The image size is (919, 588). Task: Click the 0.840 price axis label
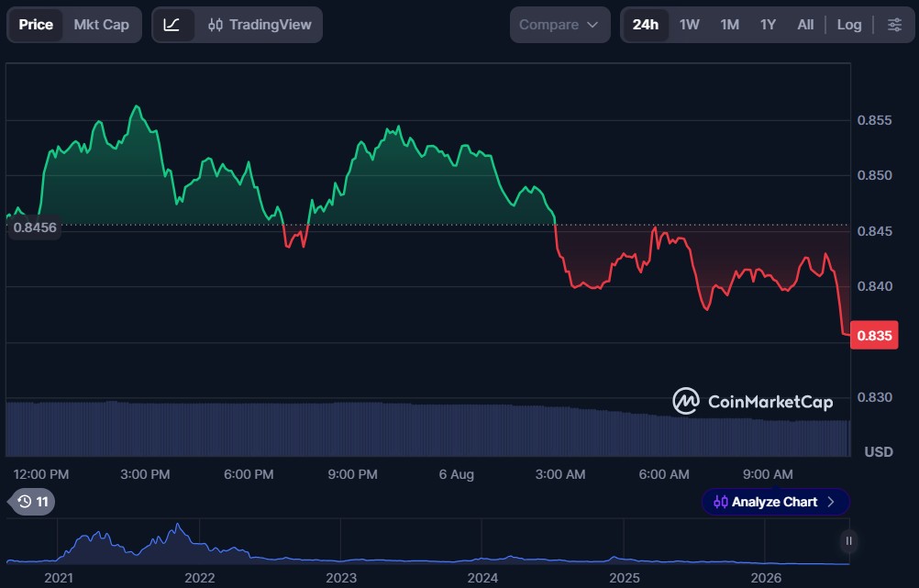(874, 286)
